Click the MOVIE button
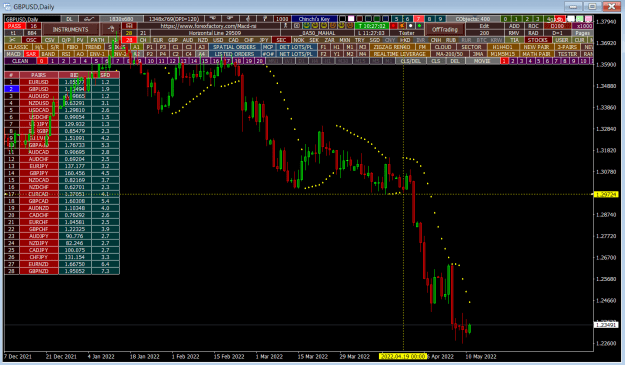 coord(482,61)
